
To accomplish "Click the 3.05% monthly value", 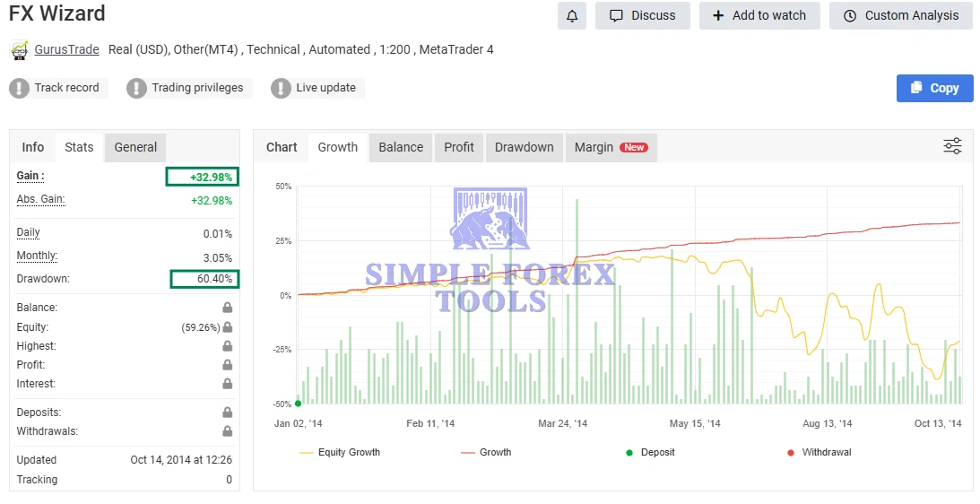I will 218,257.
